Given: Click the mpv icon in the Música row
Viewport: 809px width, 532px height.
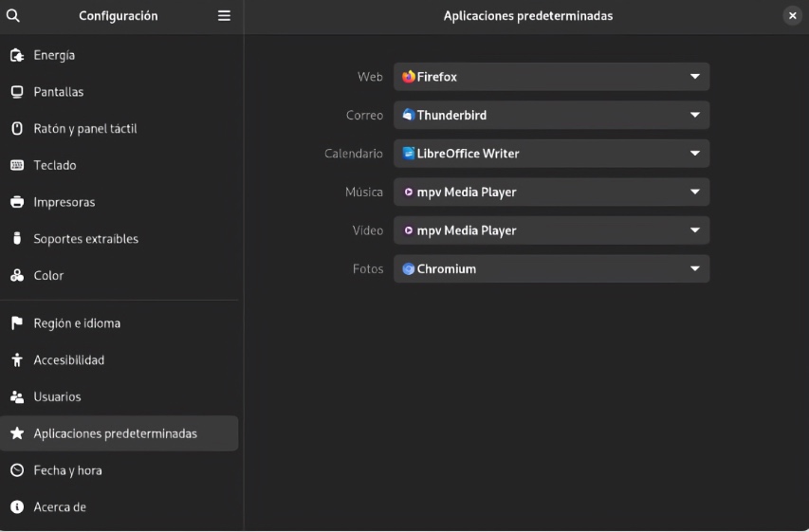Looking at the screenshot, I should pos(409,192).
